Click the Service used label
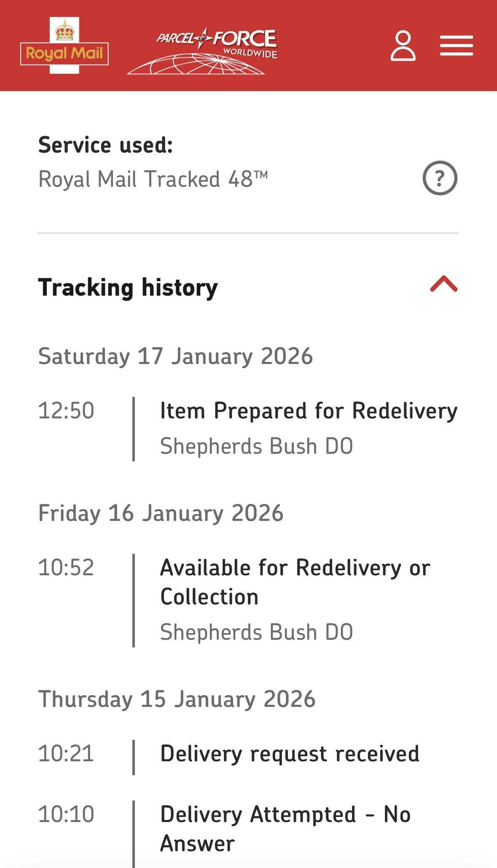 [x=105, y=145]
